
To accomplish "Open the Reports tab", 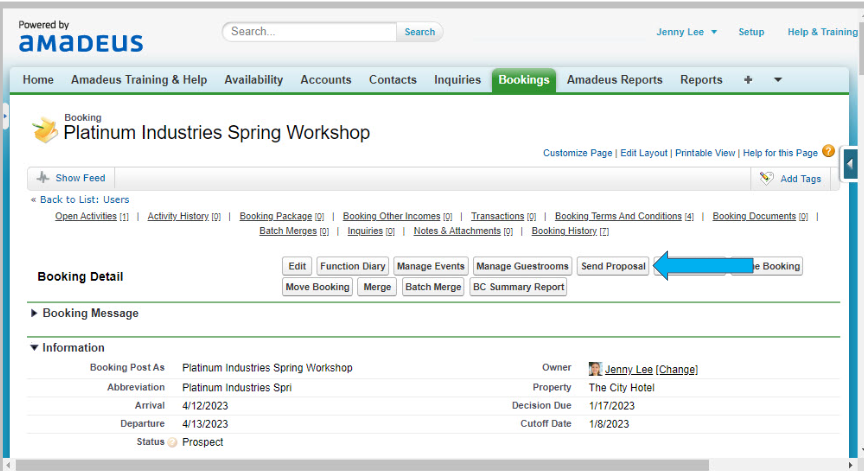I will pos(701,80).
